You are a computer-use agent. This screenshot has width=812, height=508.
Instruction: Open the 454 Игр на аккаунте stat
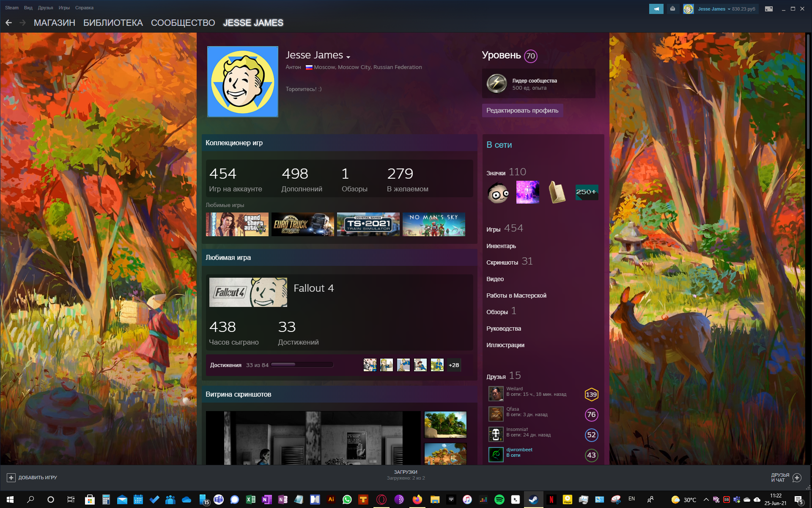click(236, 179)
